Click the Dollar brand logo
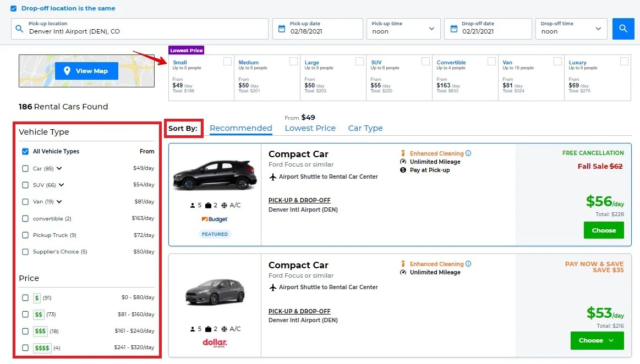The height and width of the screenshot is (364, 640). 215,343
